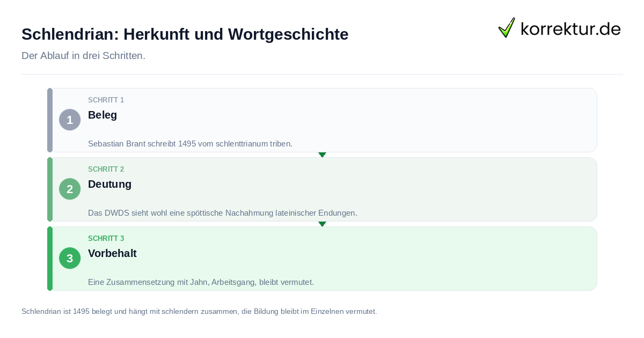644x338 pixels.
Task: Select the step 1 number circle
Action: tap(70, 120)
